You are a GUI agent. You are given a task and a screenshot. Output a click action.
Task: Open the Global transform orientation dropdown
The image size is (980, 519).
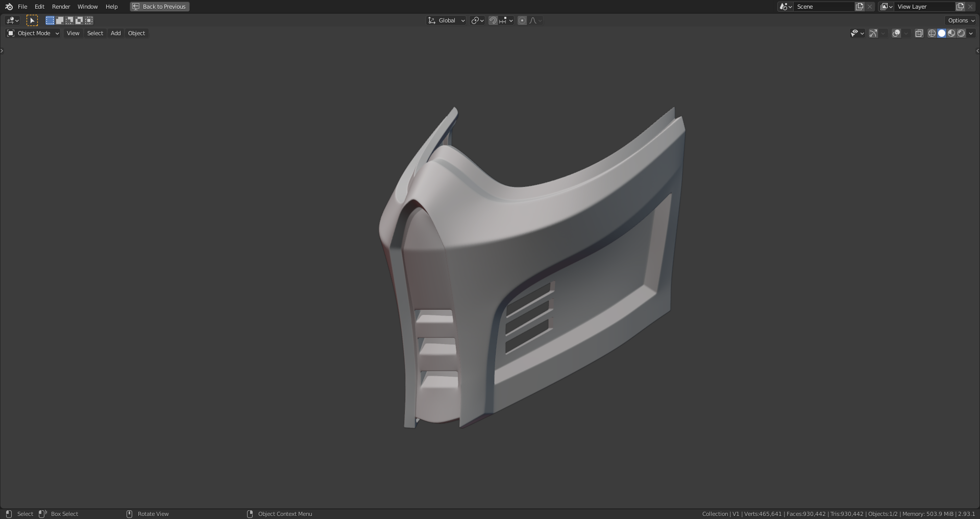[446, 20]
